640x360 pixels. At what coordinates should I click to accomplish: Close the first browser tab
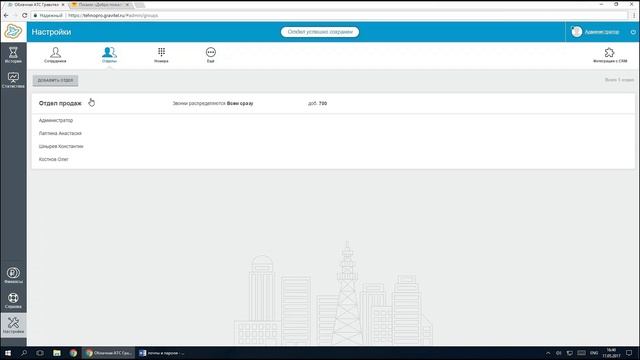click(x=63, y=4)
